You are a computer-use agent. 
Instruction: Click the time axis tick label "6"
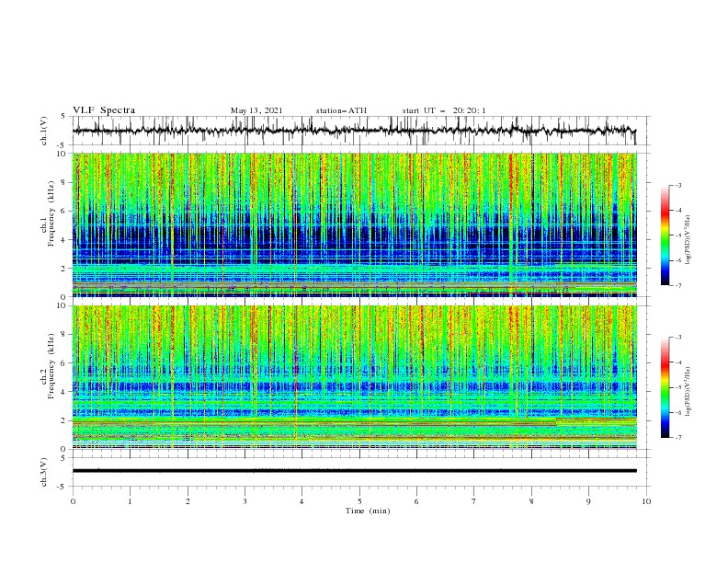416,501
